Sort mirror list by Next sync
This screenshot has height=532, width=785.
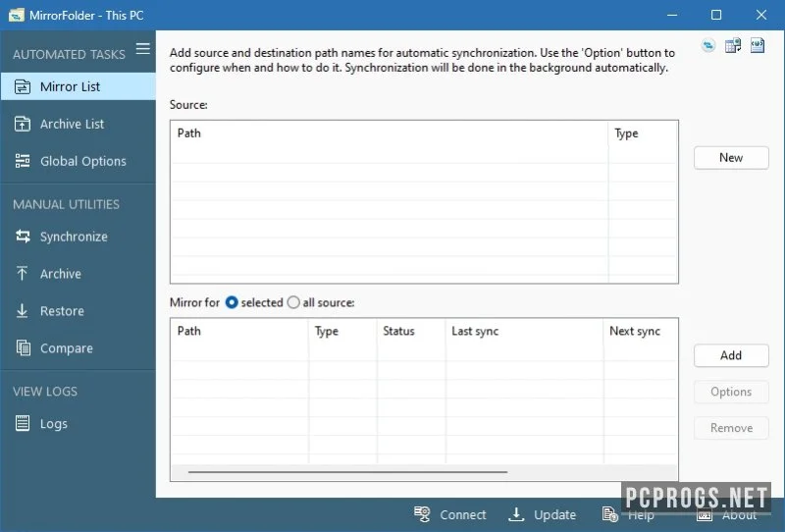point(641,331)
